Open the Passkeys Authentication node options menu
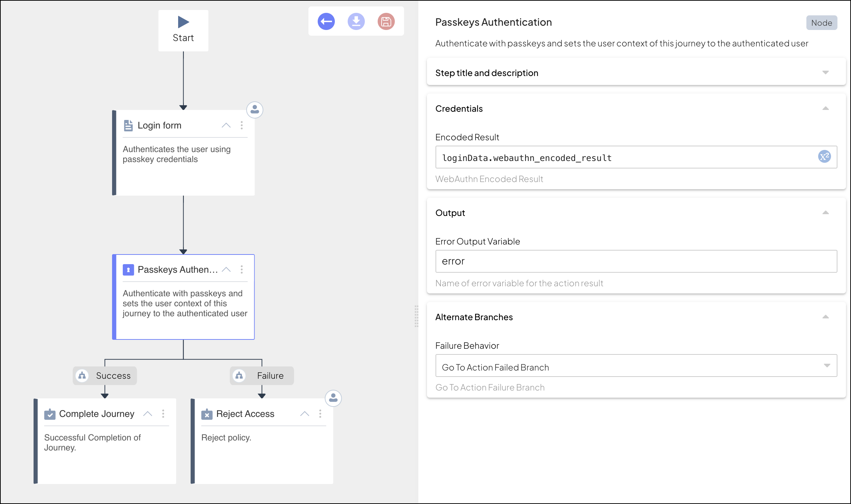Viewport: 851px width, 504px height. (242, 269)
